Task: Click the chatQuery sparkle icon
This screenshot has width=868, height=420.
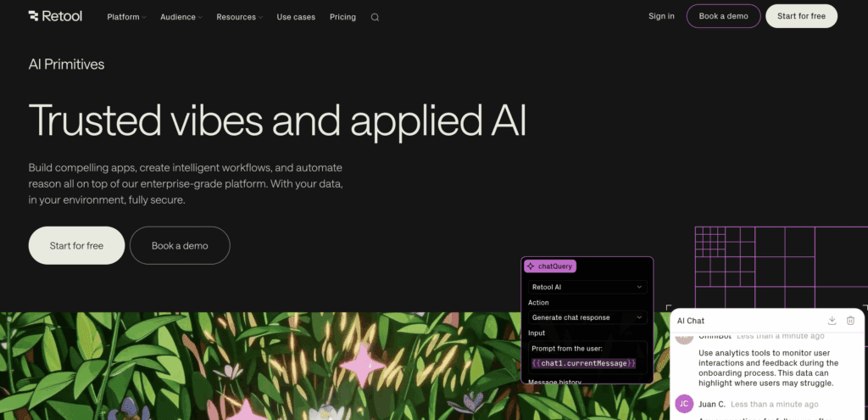Action: click(531, 266)
